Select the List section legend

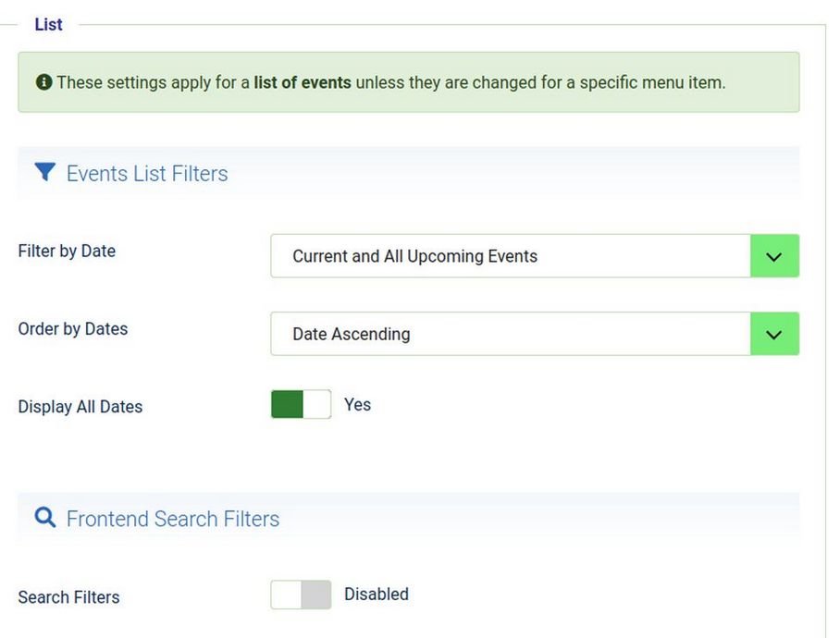(x=48, y=25)
